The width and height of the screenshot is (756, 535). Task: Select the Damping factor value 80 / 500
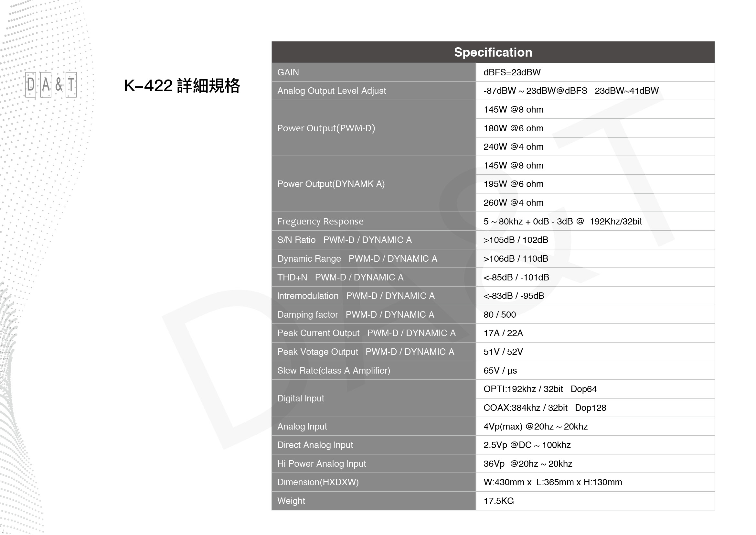(x=499, y=315)
